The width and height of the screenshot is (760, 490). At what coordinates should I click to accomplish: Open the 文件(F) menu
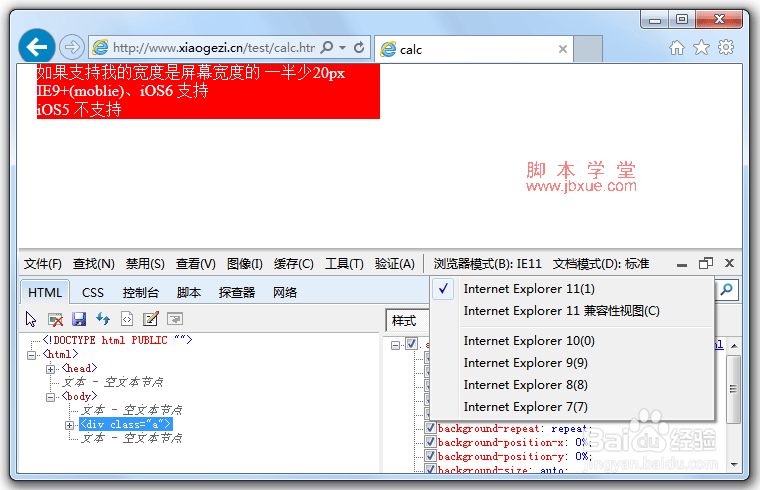pyautogui.click(x=43, y=264)
